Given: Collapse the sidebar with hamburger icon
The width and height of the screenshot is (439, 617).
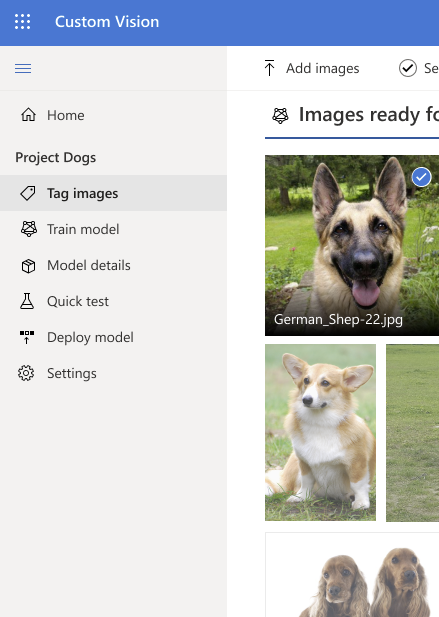Looking at the screenshot, I should tap(23, 68).
